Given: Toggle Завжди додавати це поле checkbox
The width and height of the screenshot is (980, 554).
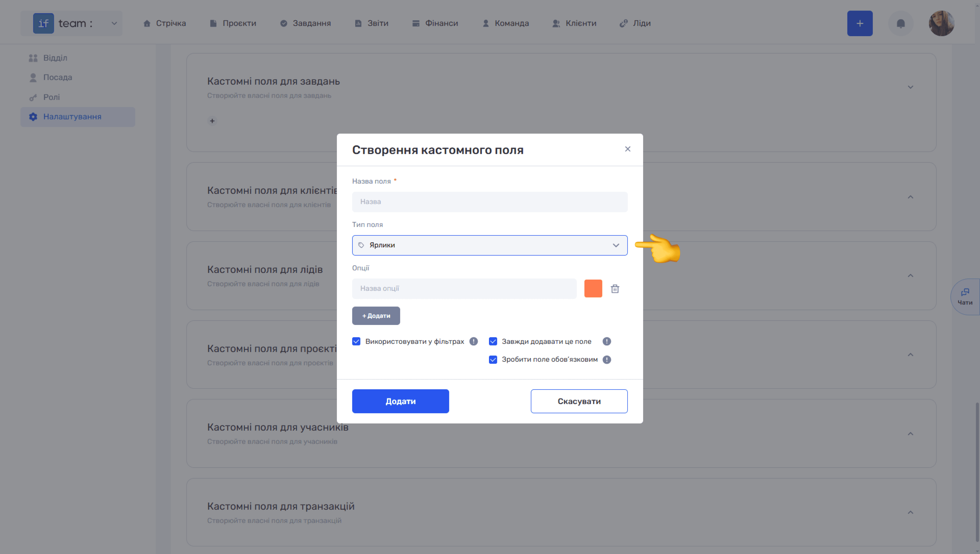Looking at the screenshot, I should pyautogui.click(x=493, y=341).
